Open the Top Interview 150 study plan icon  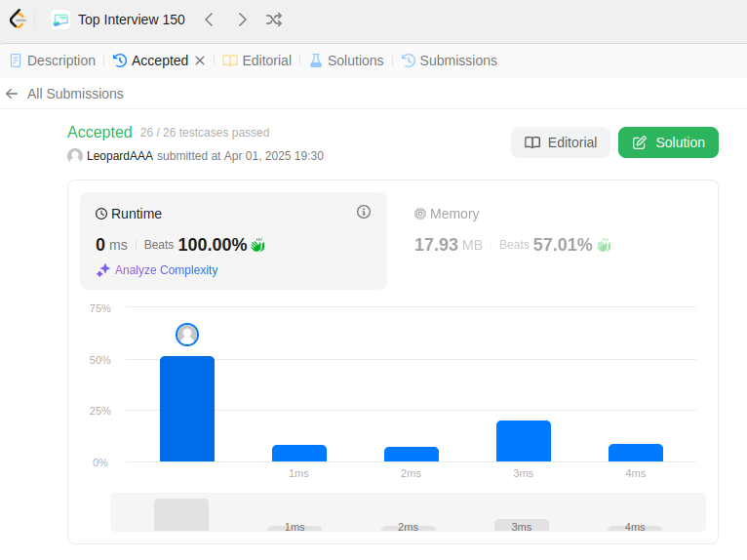(60, 20)
